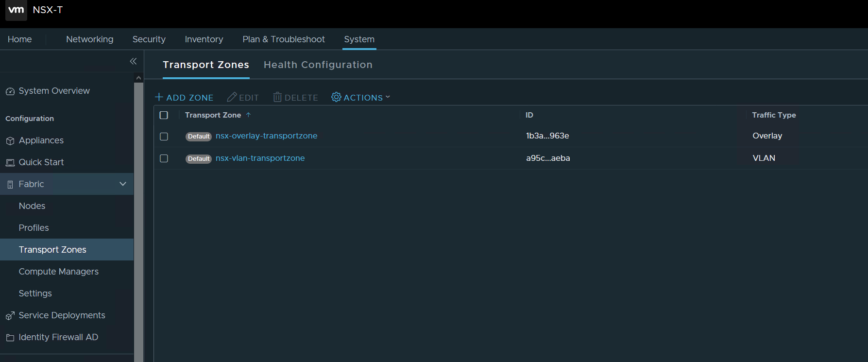Select Service Deployments in sidebar
The image size is (868, 362).
(x=62, y=315)
